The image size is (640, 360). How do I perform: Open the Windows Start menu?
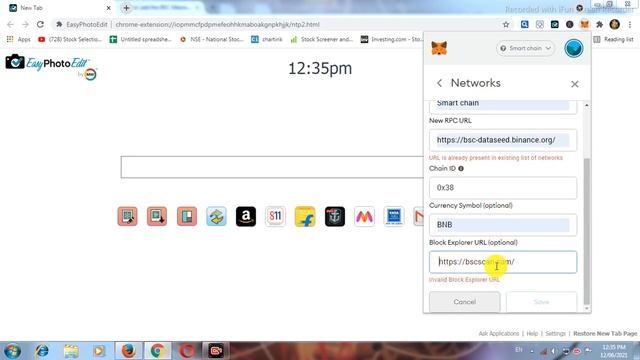pyautogui.click(x=12, y=351)
